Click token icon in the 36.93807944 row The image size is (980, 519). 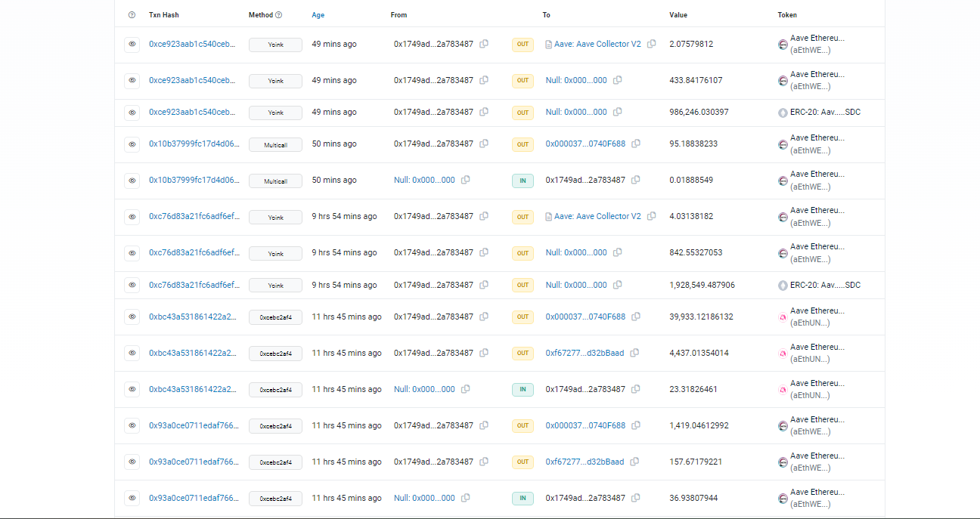coord(783,499)
